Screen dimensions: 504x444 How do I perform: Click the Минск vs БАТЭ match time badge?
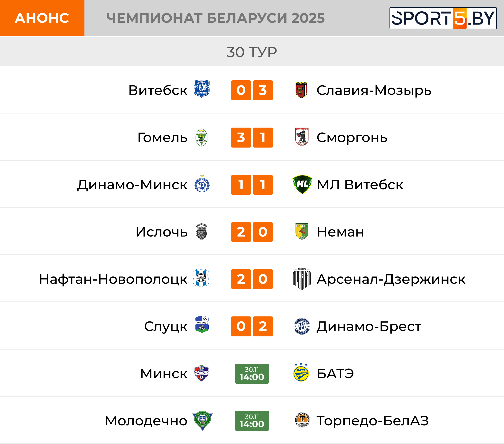pos(252,373)
